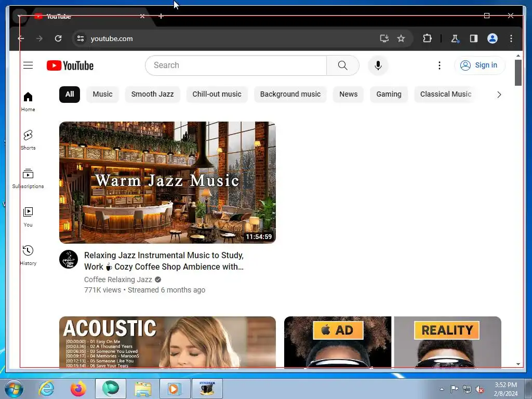The image size is (532, 399).
Task: Open Chrome profile avatar
Action: click(493, 38)
